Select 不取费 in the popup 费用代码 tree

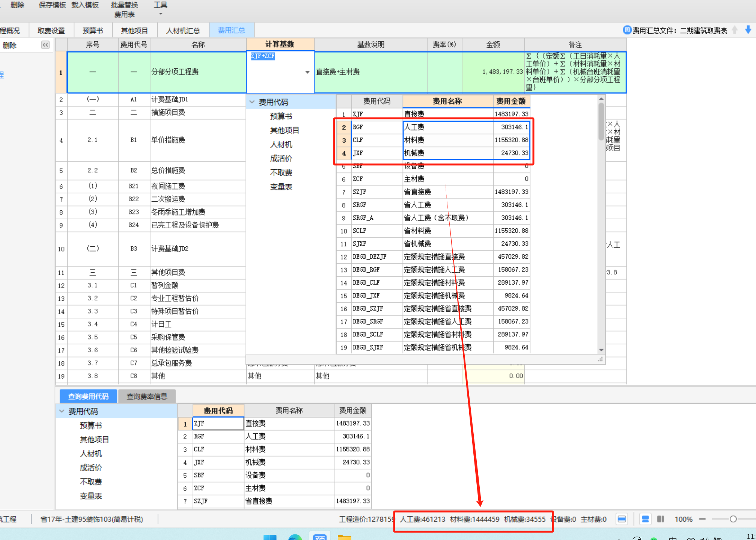point(281,172)
